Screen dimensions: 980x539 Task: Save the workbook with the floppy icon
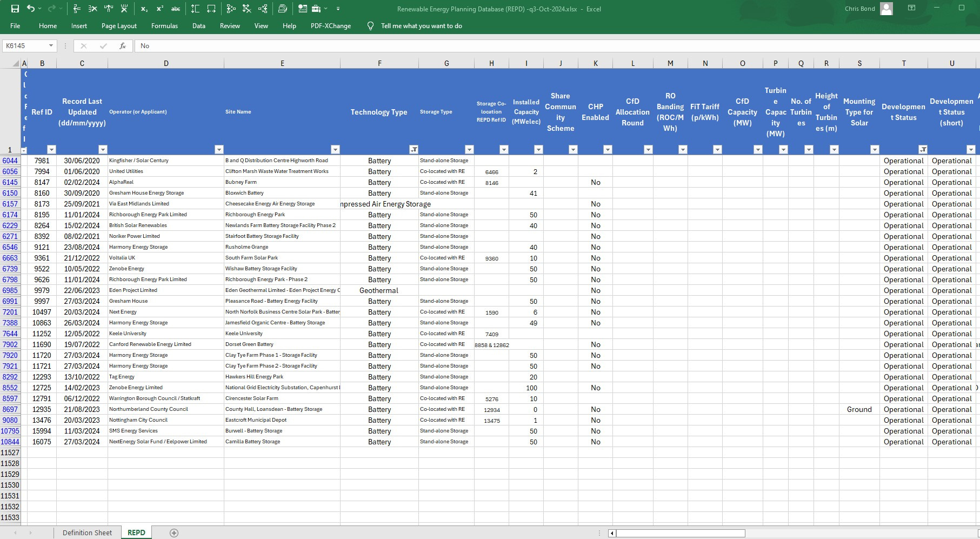15,9
